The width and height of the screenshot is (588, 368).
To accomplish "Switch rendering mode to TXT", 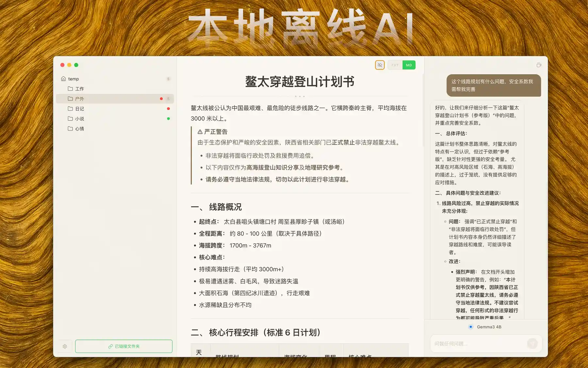I will pos(395,65).
